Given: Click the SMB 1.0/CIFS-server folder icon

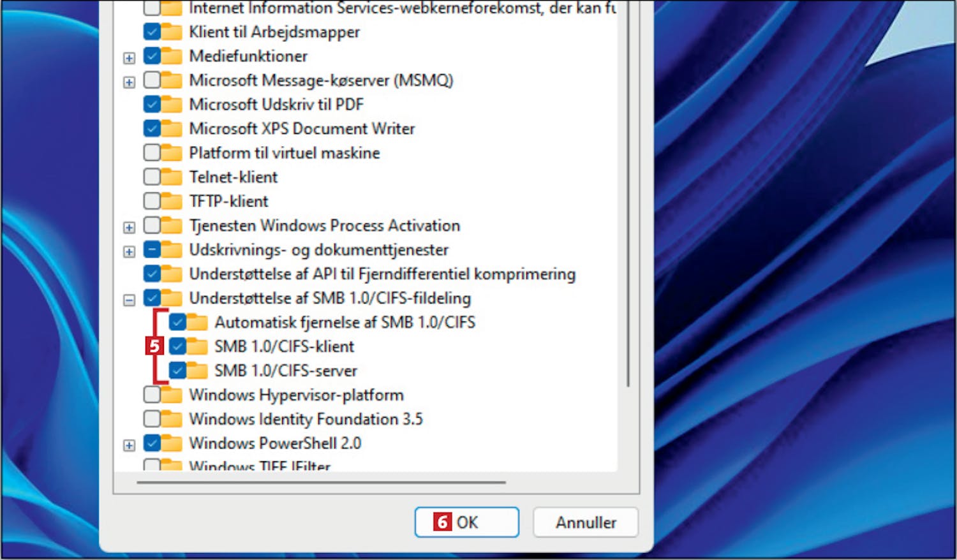Looking at the screenshot, I should point(197,371).
